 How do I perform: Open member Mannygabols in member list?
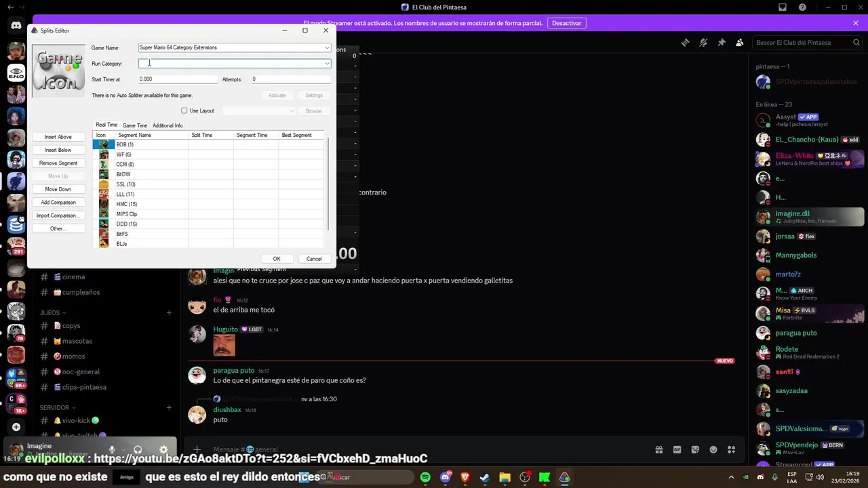[x=796, y=256]
